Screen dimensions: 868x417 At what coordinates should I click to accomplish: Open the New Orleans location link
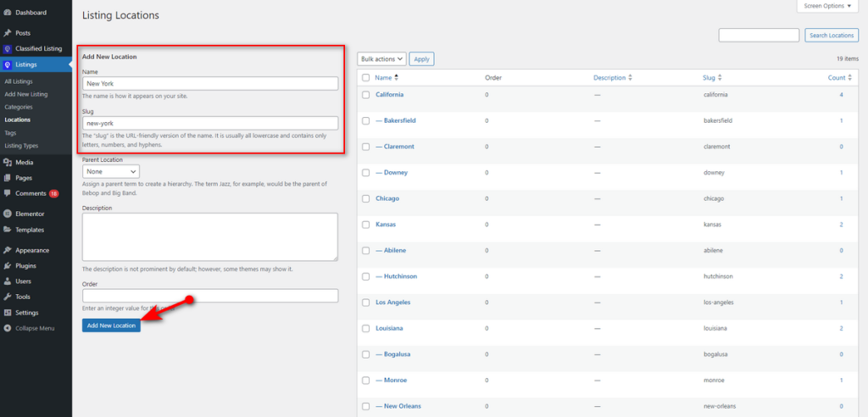[397, 407]
